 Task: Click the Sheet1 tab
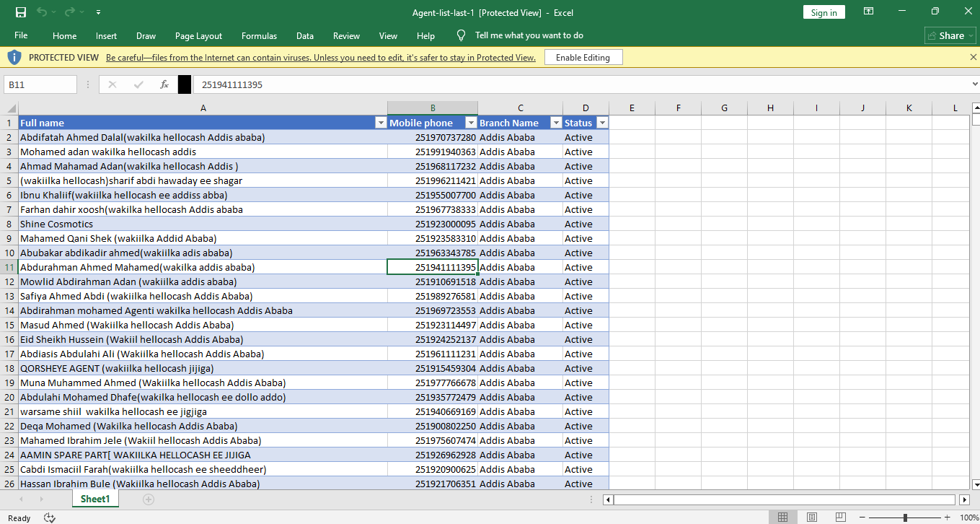pos(95,499)
